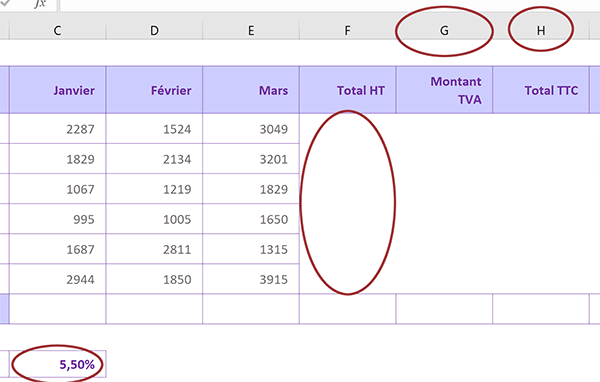
Task: Select column G header
Action: [444, 31]
